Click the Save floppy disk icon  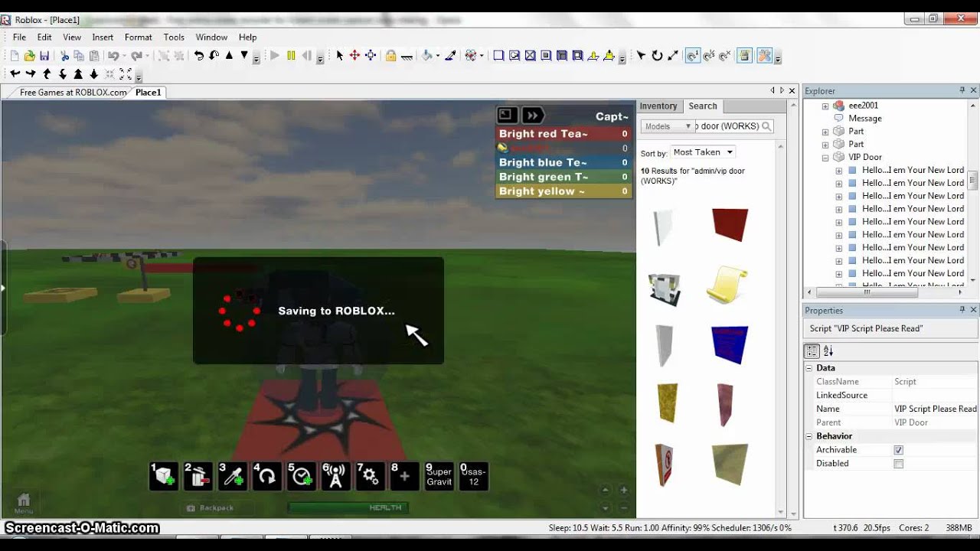44,56
